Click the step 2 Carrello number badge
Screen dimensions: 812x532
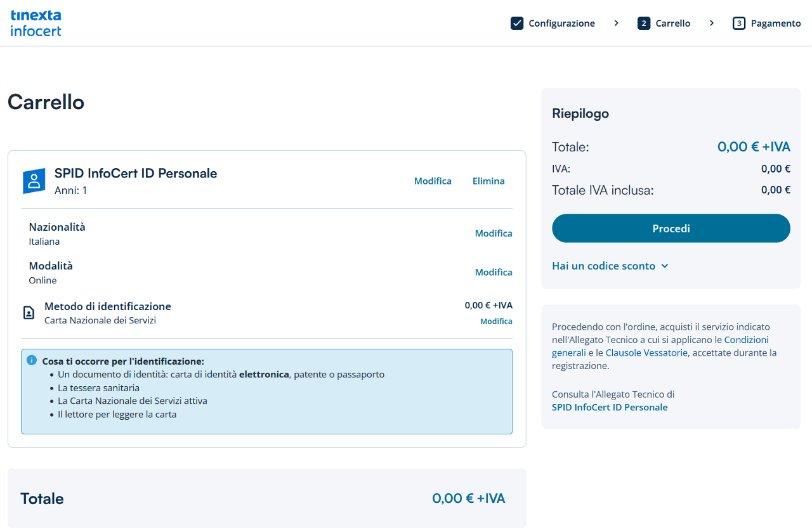point(644,23)
